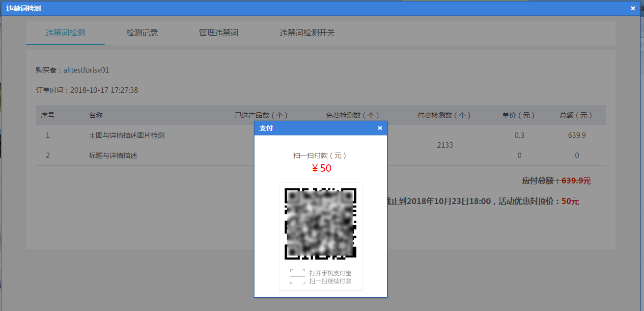Select the 主图与详情描述图片检测 row name
This screenshot has width=644, height=311.
(127, 135)
